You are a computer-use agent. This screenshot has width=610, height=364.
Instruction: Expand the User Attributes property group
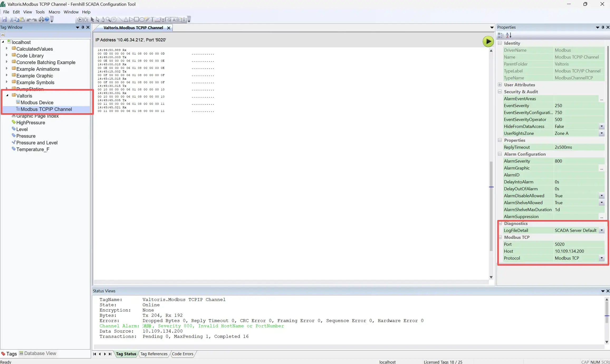click(x=500, y=85)
